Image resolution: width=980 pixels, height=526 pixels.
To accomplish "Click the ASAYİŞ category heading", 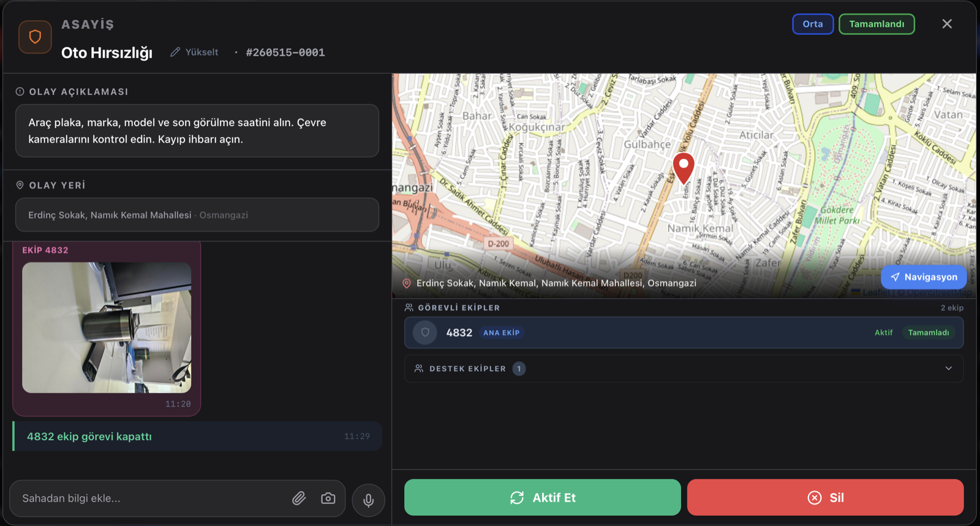I will [88, 24].
